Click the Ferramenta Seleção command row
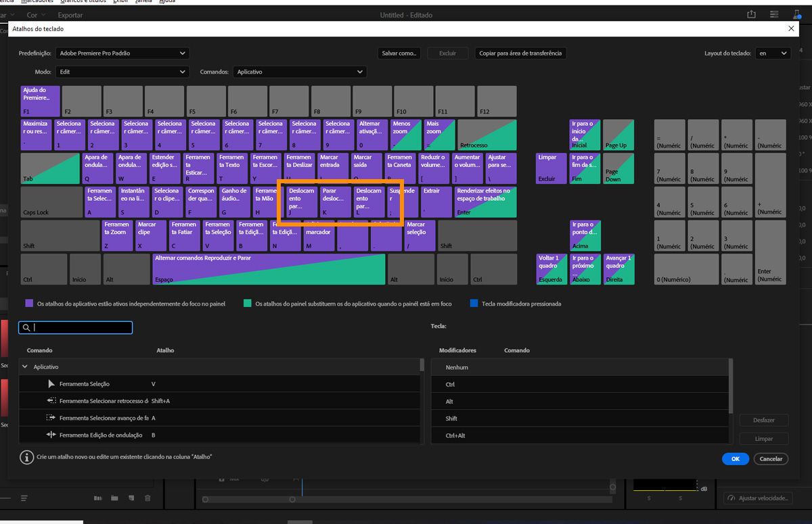Screen dimensions: 812x524 coord(219,384)
